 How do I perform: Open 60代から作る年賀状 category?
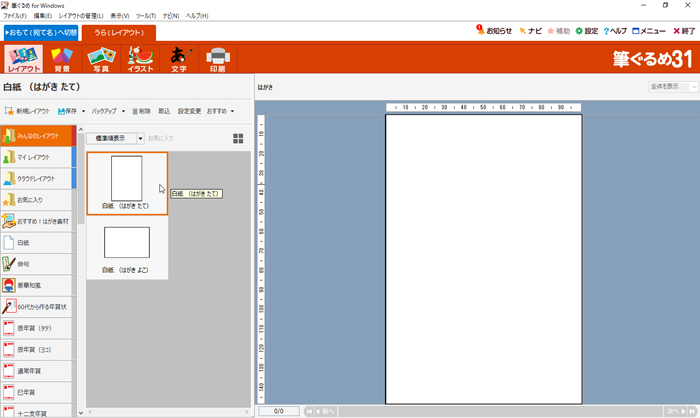(36, 306)
